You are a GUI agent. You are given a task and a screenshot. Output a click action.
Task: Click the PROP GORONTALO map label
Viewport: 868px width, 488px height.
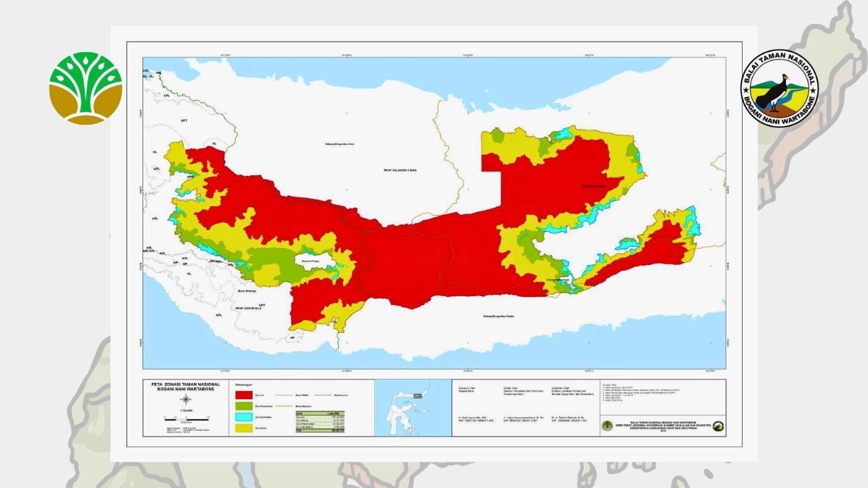(x=249, y=309)
